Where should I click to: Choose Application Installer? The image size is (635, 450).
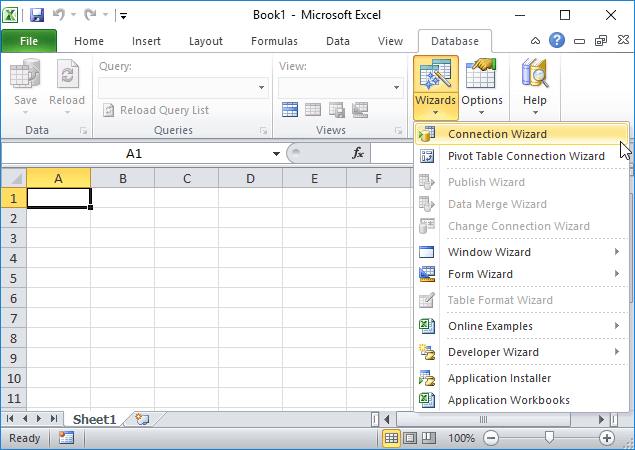[522, 378]
